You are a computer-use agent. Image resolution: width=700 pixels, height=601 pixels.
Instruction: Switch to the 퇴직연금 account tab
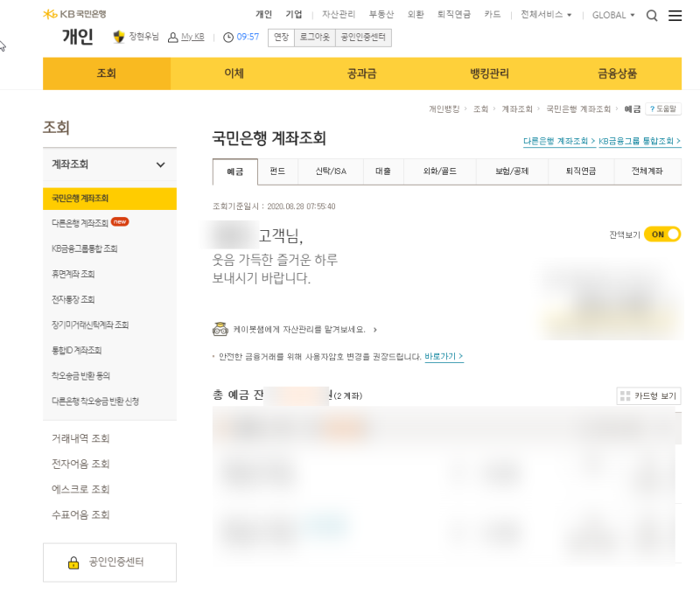coord(581,171)
